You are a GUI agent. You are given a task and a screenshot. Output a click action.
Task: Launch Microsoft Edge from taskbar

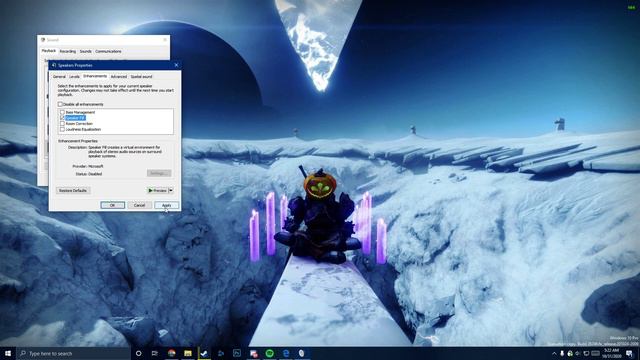(286, 353)
